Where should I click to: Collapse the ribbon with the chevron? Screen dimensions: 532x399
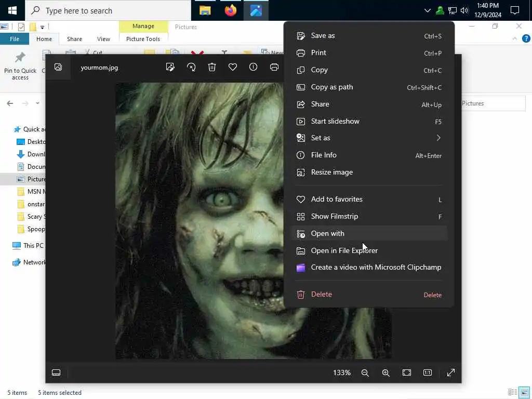point(515,38)
